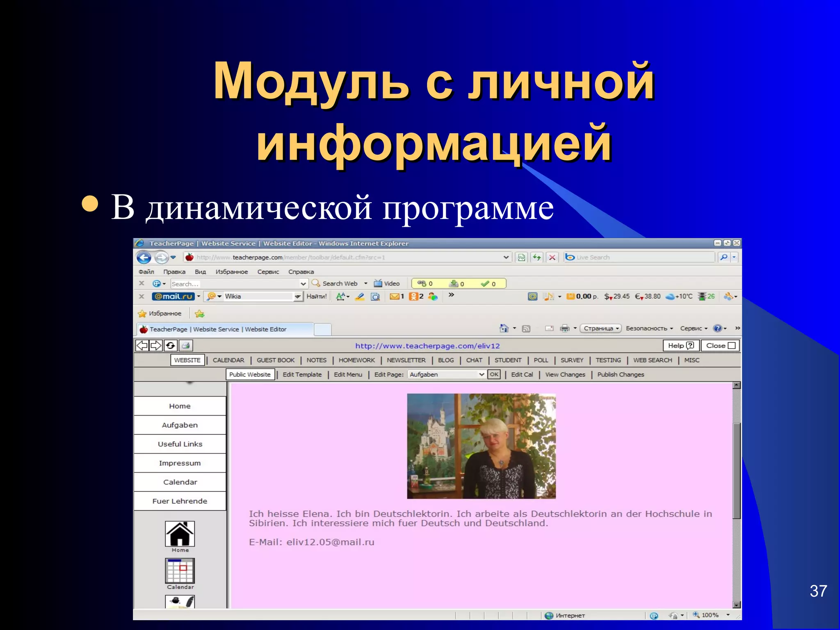This screenshot has width=840, height=630.
Task: Click the RSS feeds icon
Action: pos(526,329)
